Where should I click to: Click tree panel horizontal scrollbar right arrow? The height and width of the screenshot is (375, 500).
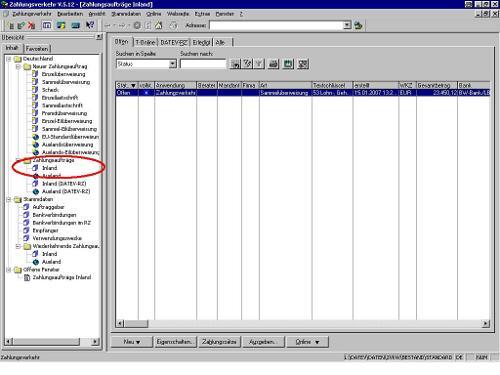(x=95, y=341)
